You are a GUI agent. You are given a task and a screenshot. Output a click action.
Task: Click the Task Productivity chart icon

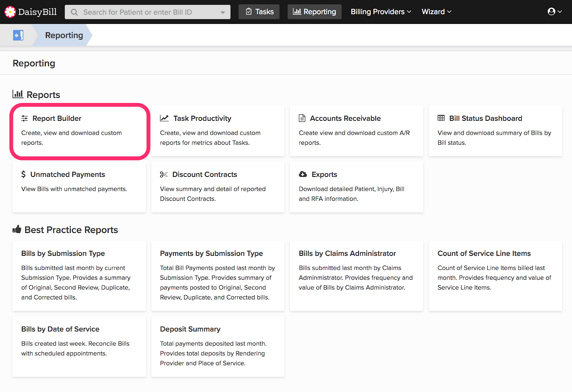[164, 118]
